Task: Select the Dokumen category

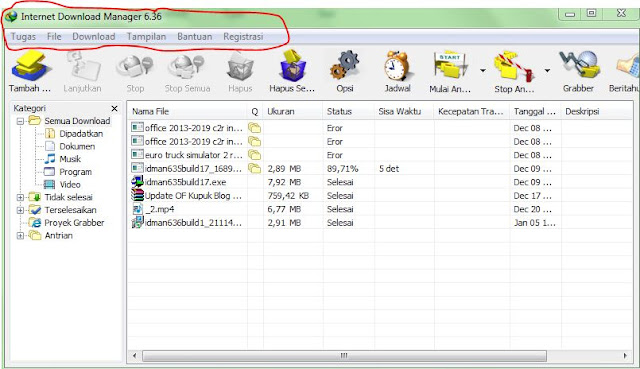Action: point(77,146)
